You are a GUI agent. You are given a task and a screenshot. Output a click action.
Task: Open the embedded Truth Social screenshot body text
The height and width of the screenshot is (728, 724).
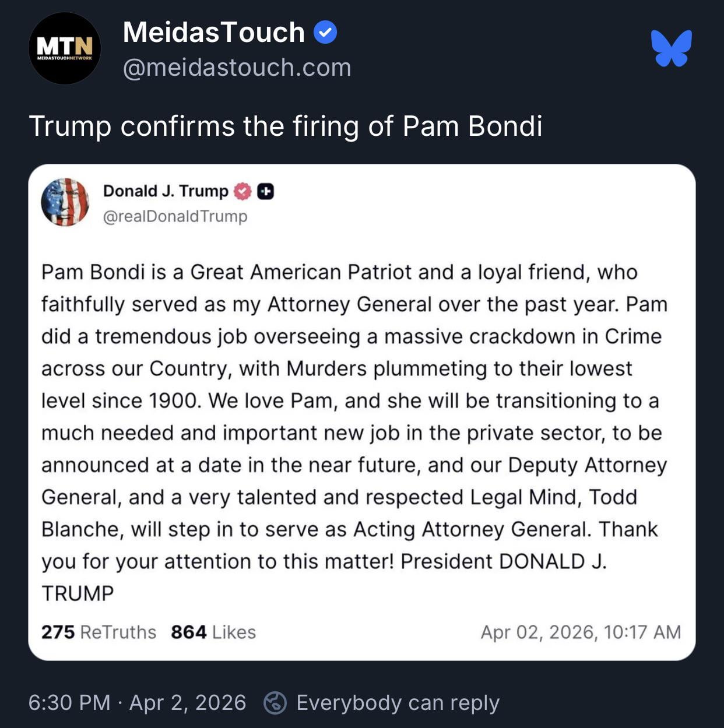pos(353,400)
